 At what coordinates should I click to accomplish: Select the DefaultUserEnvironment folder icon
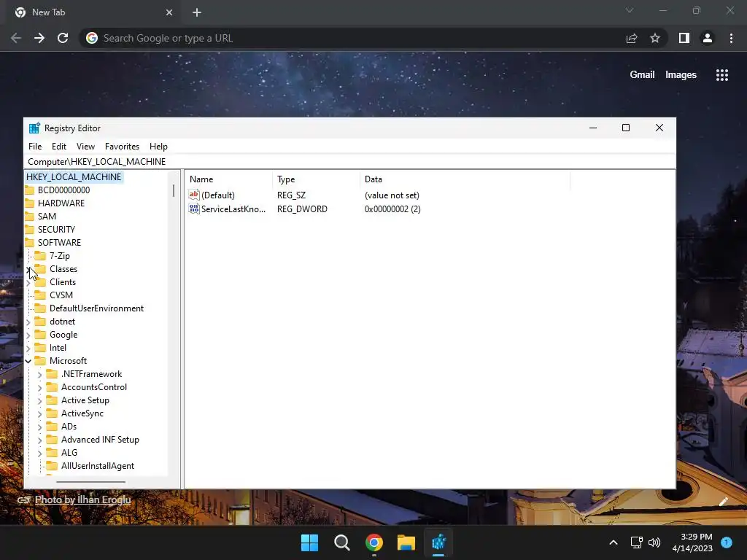tap(41, 308)
